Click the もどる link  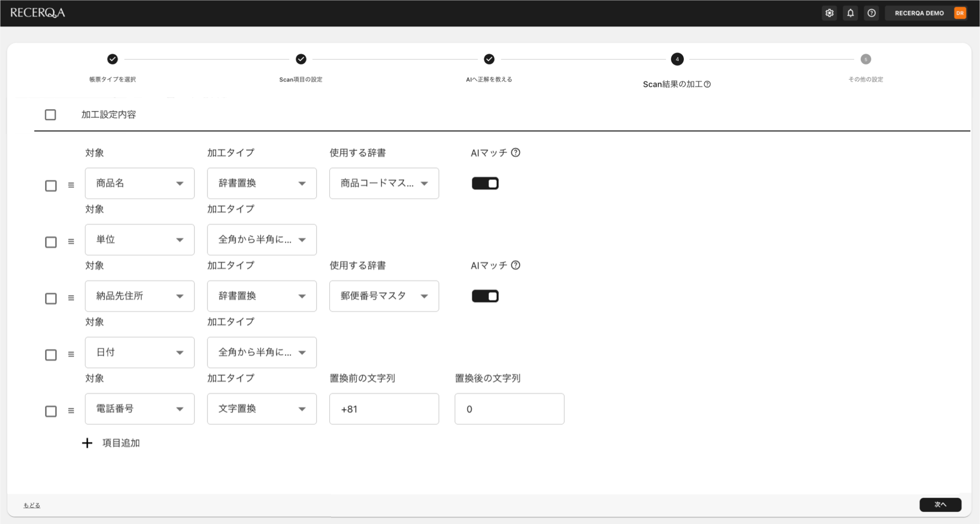(x=32, y=505)
